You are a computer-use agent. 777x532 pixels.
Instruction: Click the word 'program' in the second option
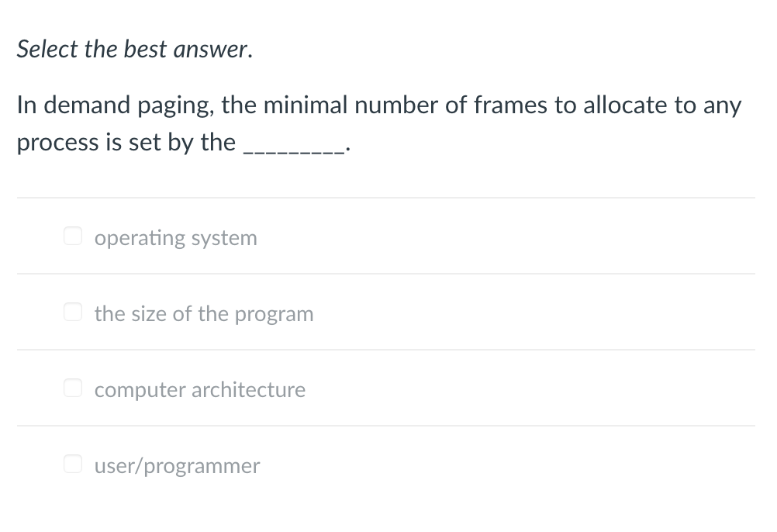[x=274, y=314]
